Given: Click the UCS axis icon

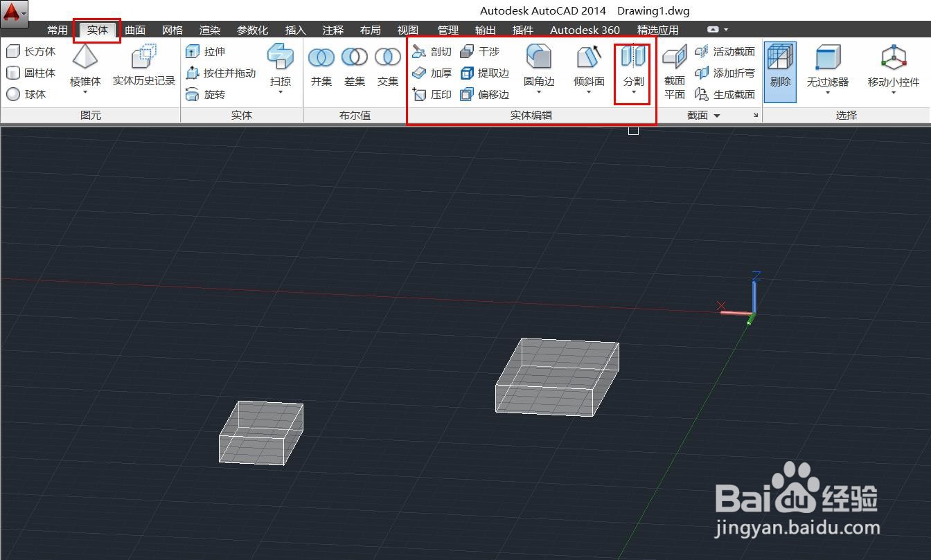Looking at the screenshot, I should pos(741,299).
